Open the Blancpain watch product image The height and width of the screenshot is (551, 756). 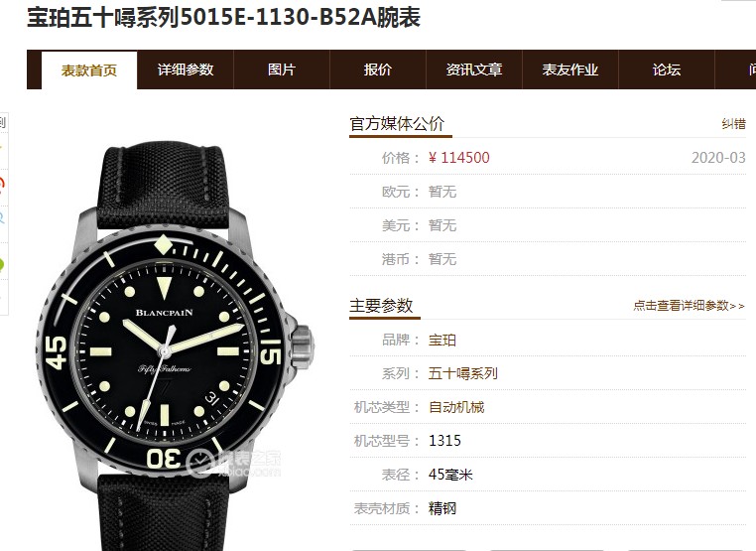tap(176, 345)
